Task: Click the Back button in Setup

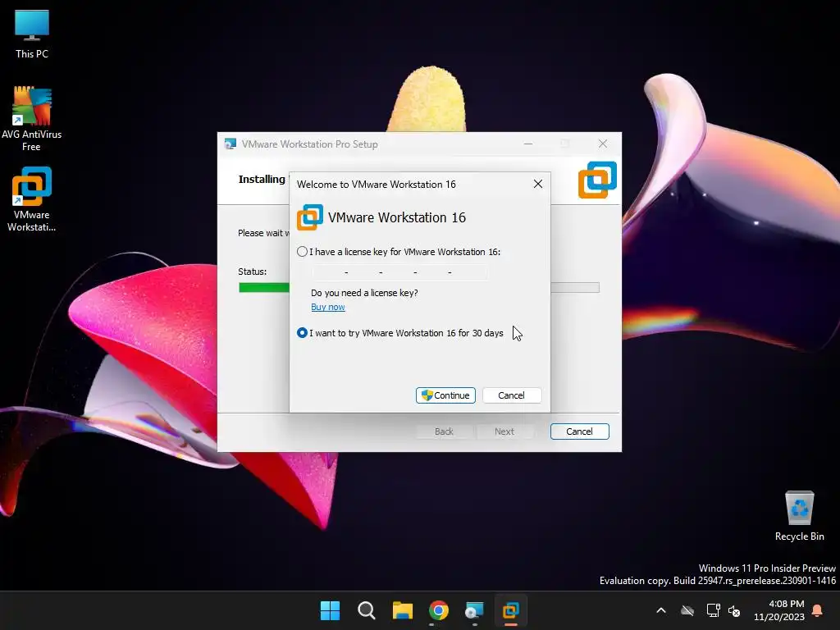Action: (444, 431)
